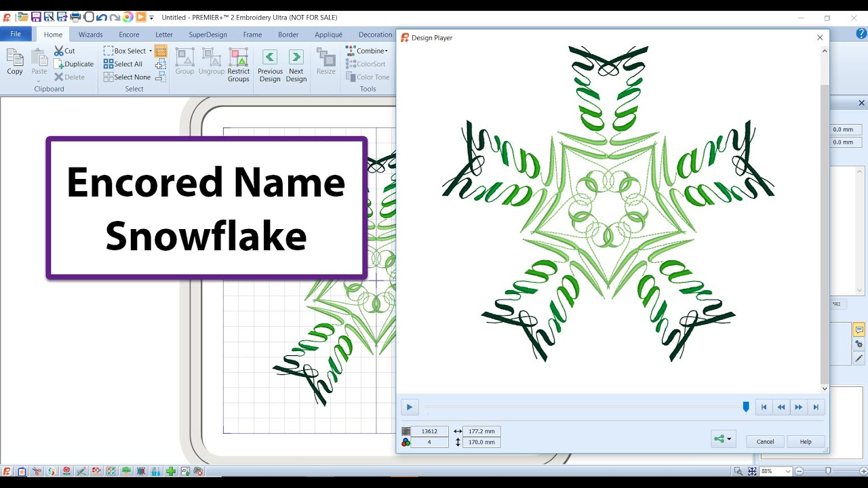Go to Previous Design
868x488 pixels.
[270, 65]
